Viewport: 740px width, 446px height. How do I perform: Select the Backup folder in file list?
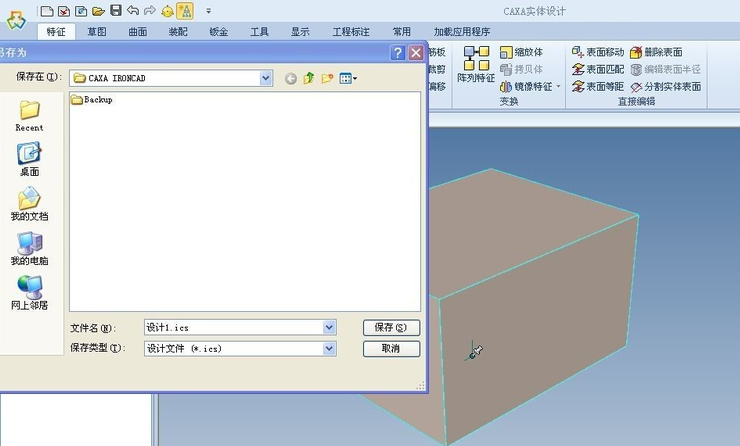pyautogui.click(x=92, y=100)
